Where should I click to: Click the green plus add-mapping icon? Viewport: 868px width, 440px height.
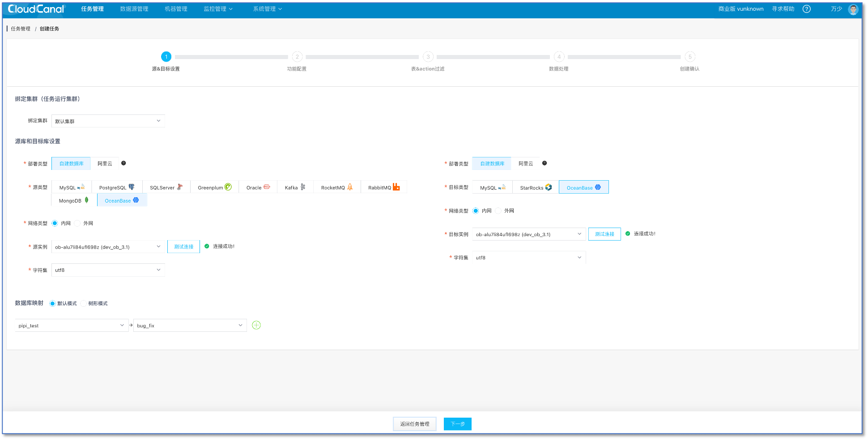point(256,325)
